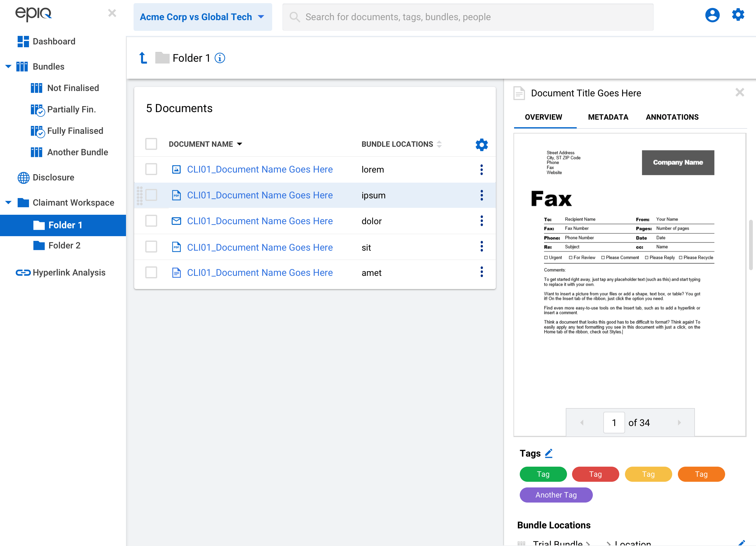Click the document search field
The image size is (756, 546).
(467, 17)
